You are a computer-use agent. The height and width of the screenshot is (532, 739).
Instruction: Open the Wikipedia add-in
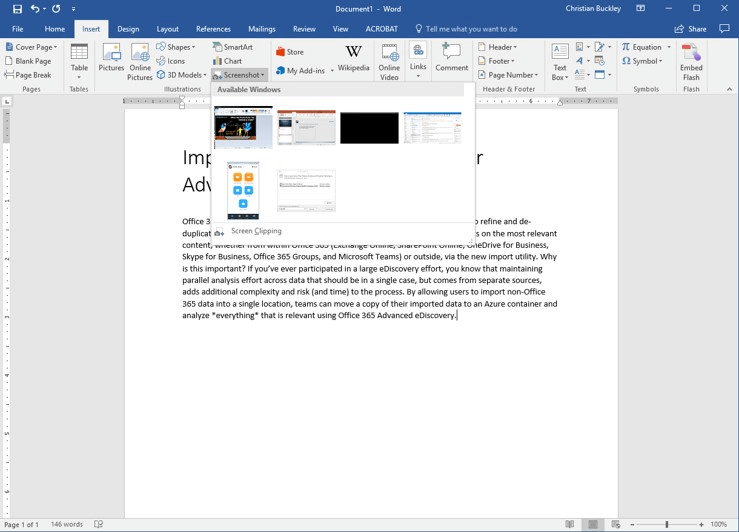353,57
